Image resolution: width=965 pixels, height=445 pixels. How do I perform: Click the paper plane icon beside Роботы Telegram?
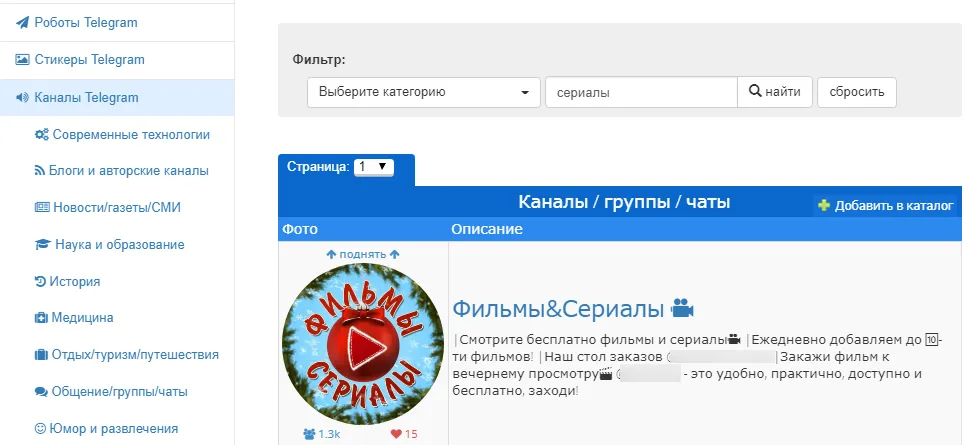[22, 23]
